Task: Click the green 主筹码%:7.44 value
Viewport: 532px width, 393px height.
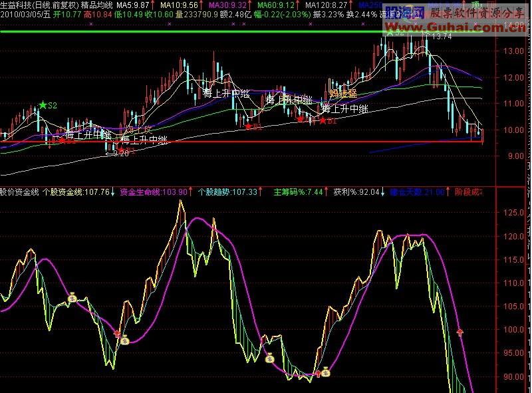Action: coord(298,192)
